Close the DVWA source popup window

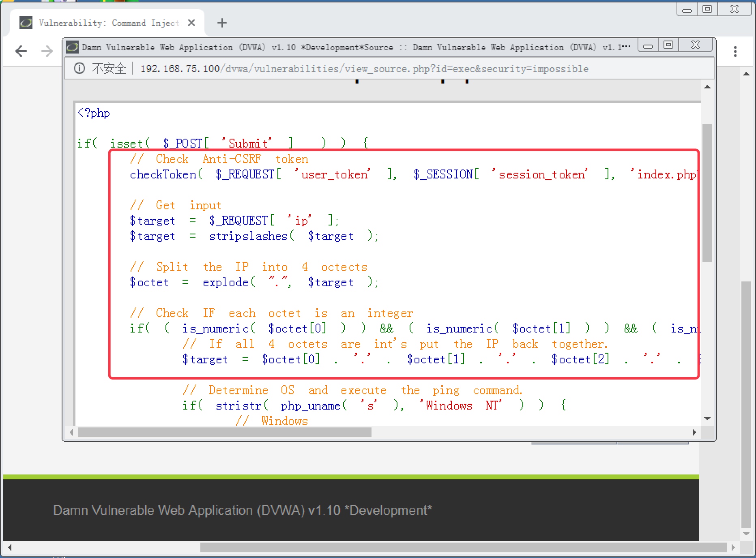tap(696, 45)
